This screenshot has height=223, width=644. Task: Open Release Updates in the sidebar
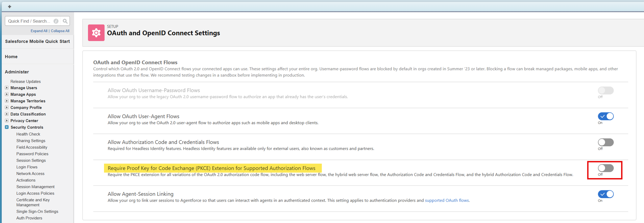click(26, 82)
